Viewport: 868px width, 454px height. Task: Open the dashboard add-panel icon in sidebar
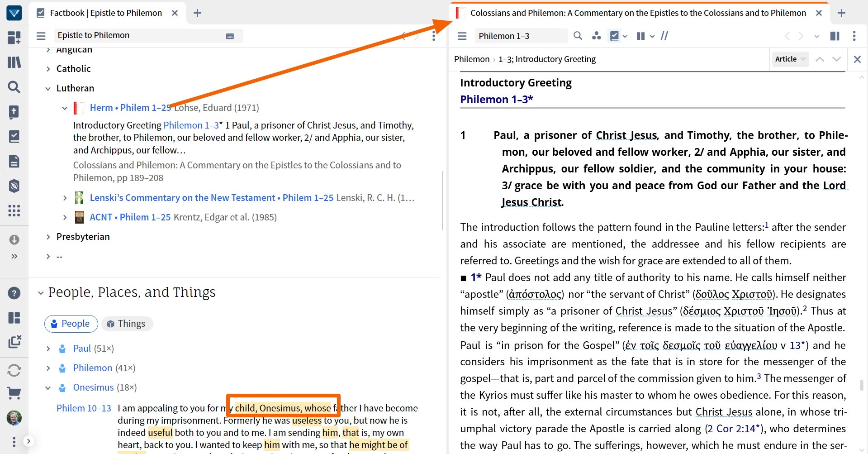[x=14, y=38]
